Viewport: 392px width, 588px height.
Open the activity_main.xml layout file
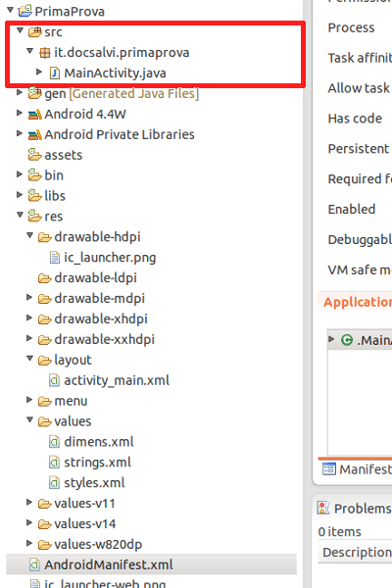117,380
